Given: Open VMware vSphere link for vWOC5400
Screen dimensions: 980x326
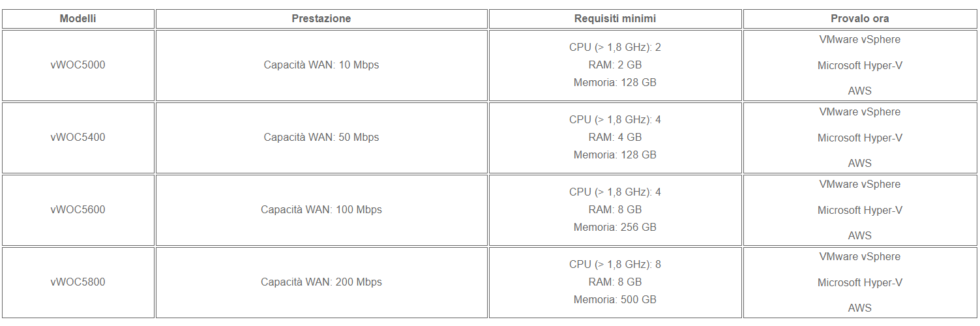Looking at the screenshot, I should [x=859, y=112].
